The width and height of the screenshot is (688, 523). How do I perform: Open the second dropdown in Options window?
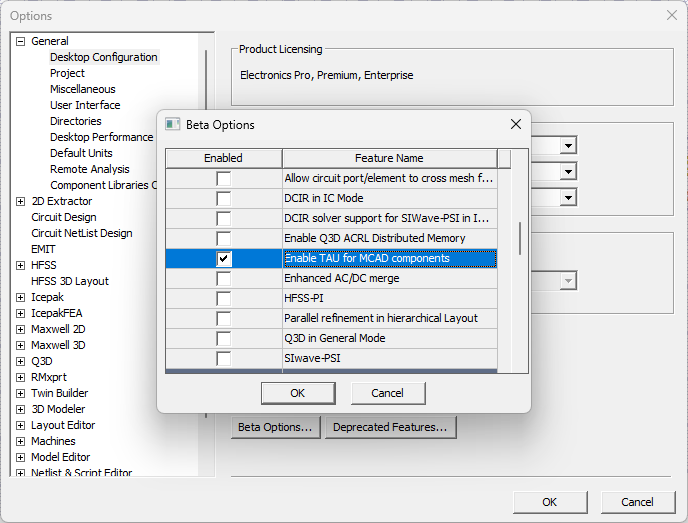click(568, 172)
